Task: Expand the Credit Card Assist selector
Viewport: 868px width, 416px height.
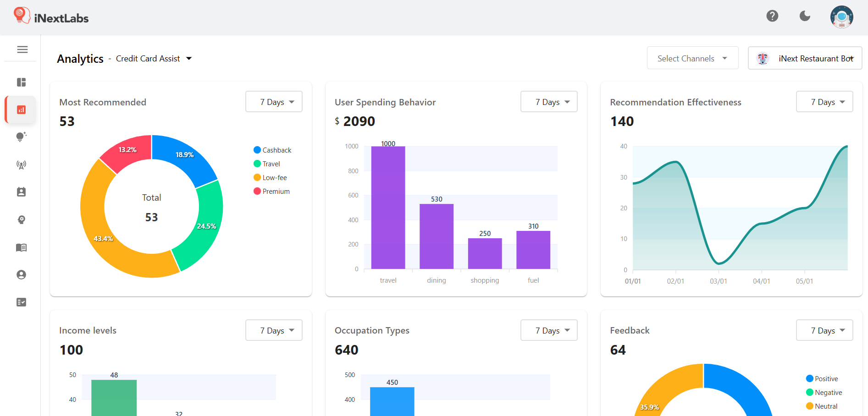Action: [154, 58]
